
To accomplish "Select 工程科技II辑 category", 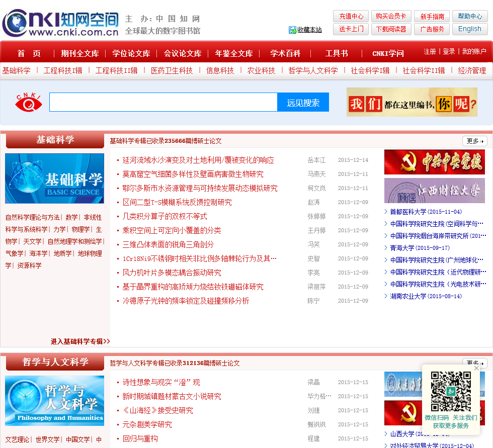I will (x=116, y=71).
